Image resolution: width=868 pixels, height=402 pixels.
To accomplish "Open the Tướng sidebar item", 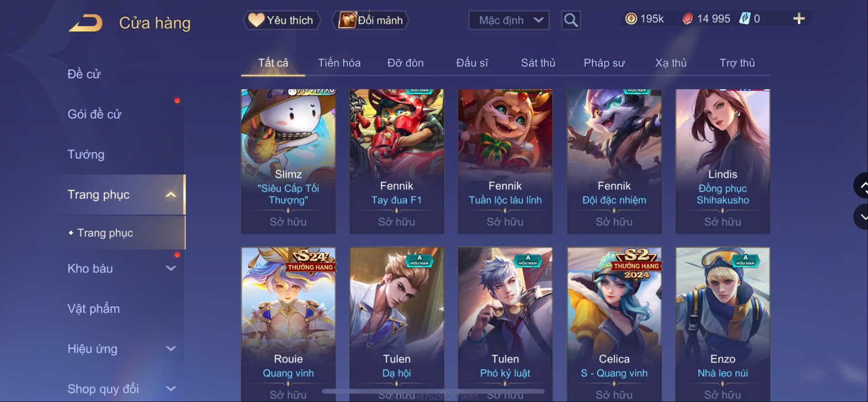I will click(x=86, y=154).
